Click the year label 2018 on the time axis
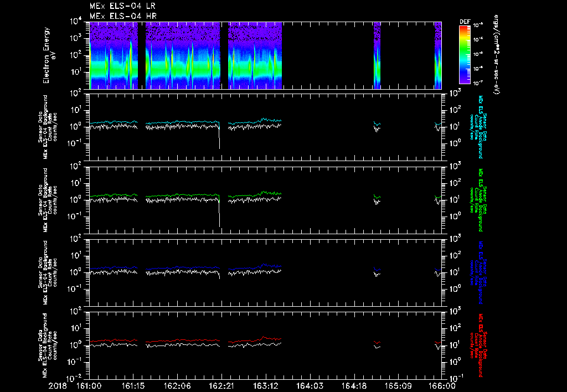This screenshot has height=392, width=567. (58, 386)
